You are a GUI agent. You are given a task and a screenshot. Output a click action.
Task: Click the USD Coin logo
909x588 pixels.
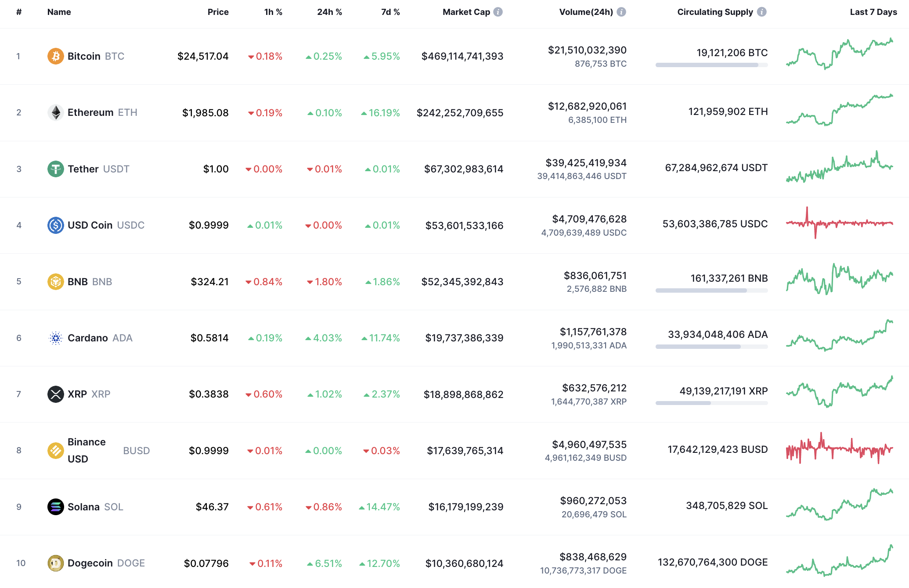coord(55,225)
